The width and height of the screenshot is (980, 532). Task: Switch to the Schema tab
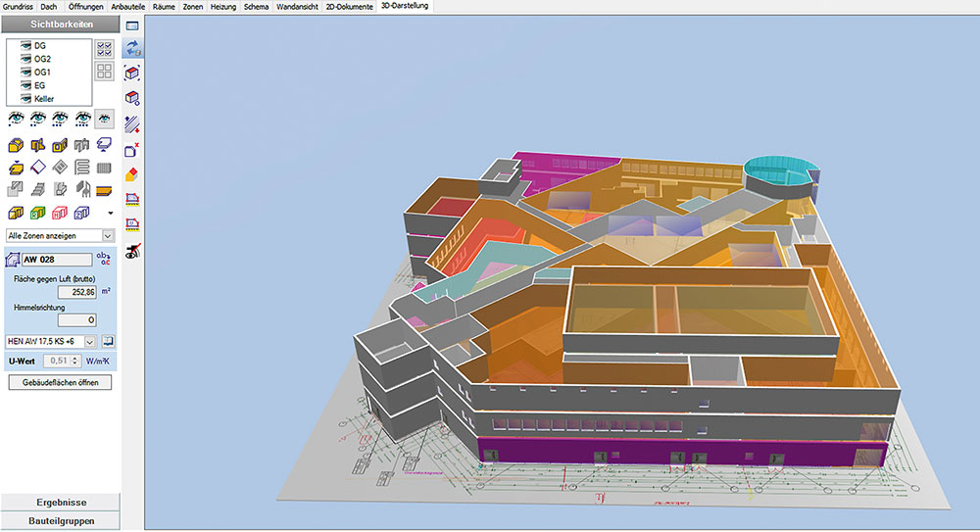[256, 7]
